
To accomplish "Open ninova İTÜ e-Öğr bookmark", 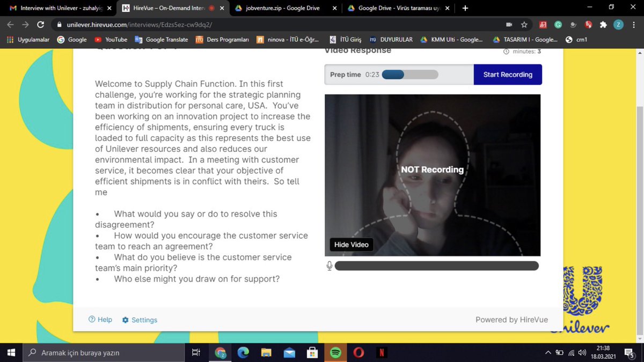I will coord(288,39).
